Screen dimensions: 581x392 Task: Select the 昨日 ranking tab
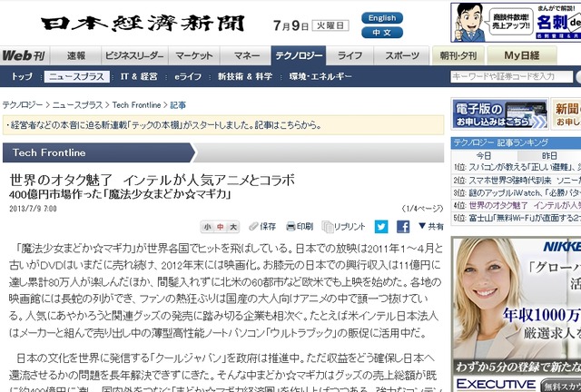(549, 155)
